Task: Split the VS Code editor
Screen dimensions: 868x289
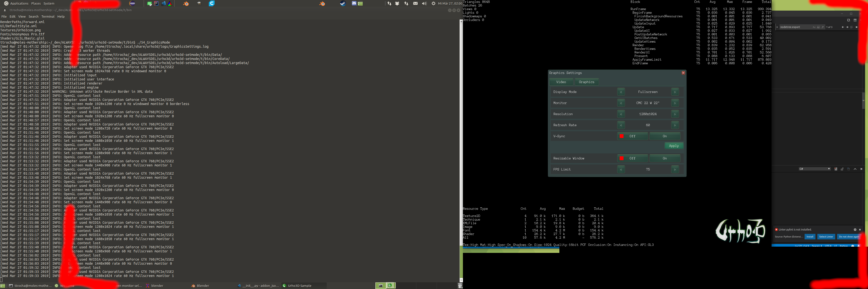Action: click(855, 20)
